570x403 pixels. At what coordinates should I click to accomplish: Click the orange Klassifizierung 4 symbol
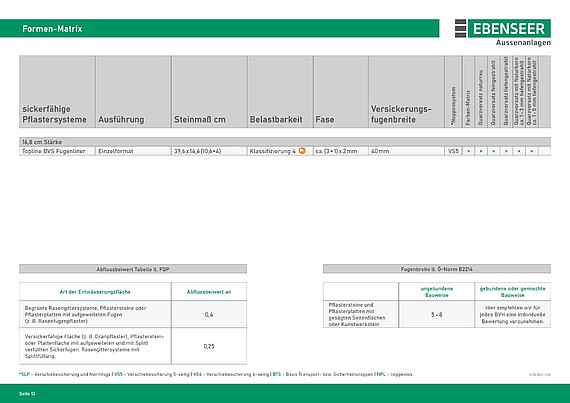click(x=302, y=151)
